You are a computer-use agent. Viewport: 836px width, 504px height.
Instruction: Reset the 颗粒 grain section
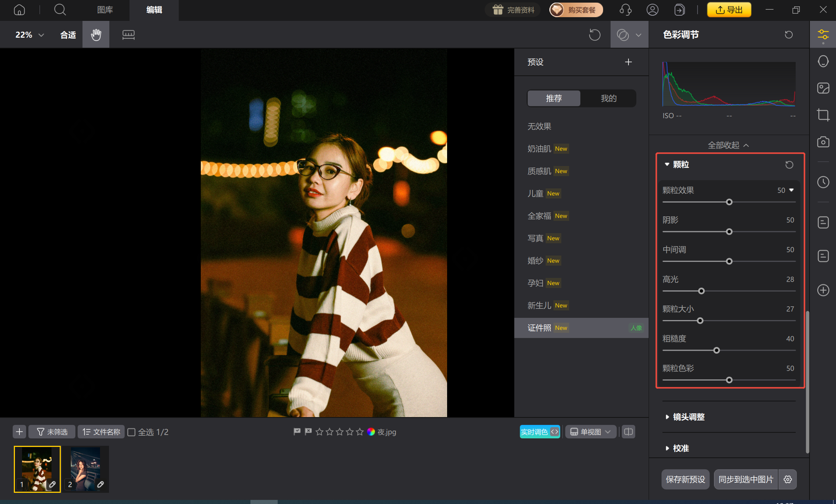click(x=789, y=165)
